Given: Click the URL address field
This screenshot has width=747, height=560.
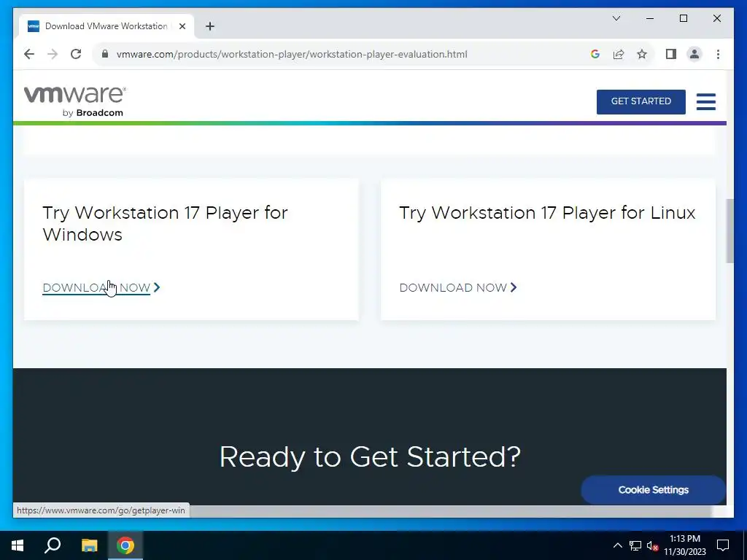Looking at the screenshot, I should click(x=292, y=54).
